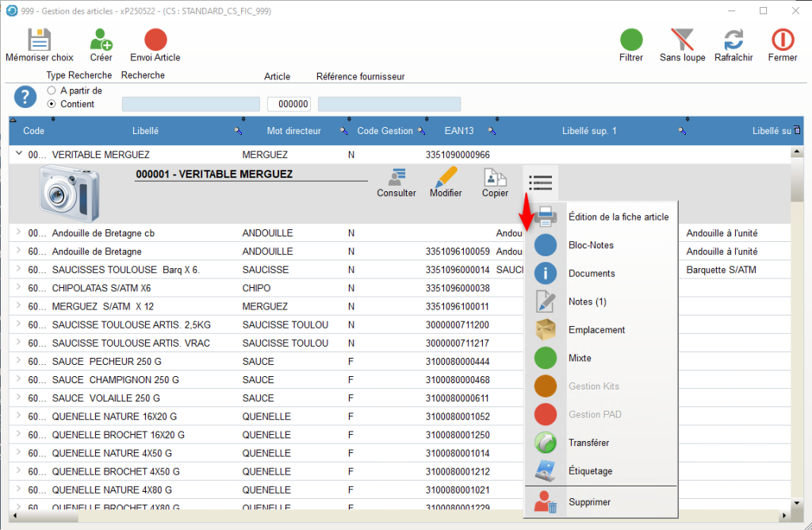This screenshot has height=530, width=812.
Task: Click the Envoi Article red icon
Action: coord(155,40)
